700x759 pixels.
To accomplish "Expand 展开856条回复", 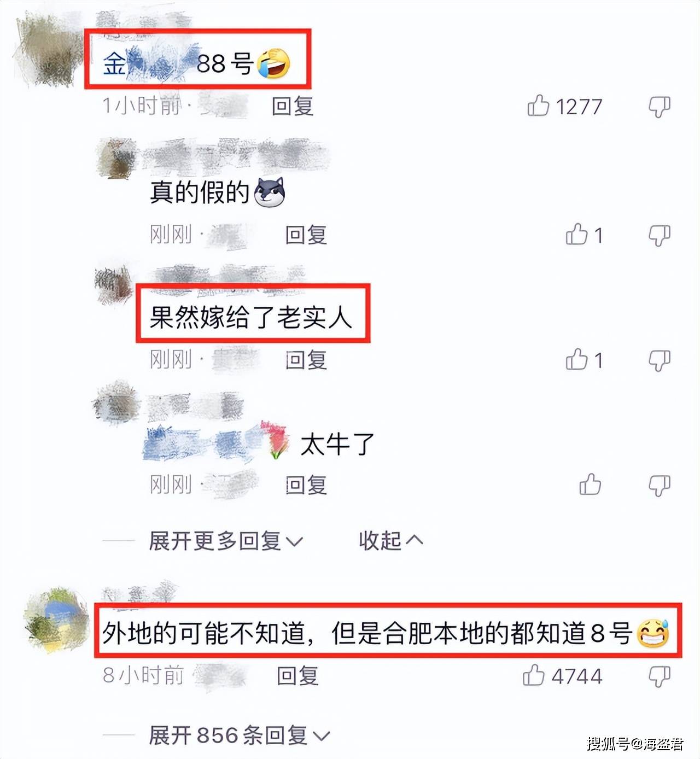I will tap(239, 735).
